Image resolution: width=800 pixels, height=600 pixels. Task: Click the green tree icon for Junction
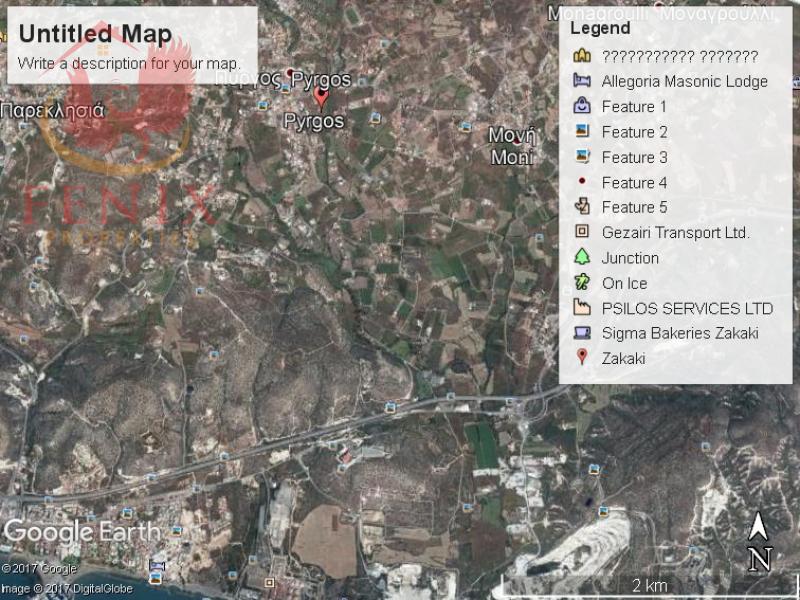click(582, 257)
